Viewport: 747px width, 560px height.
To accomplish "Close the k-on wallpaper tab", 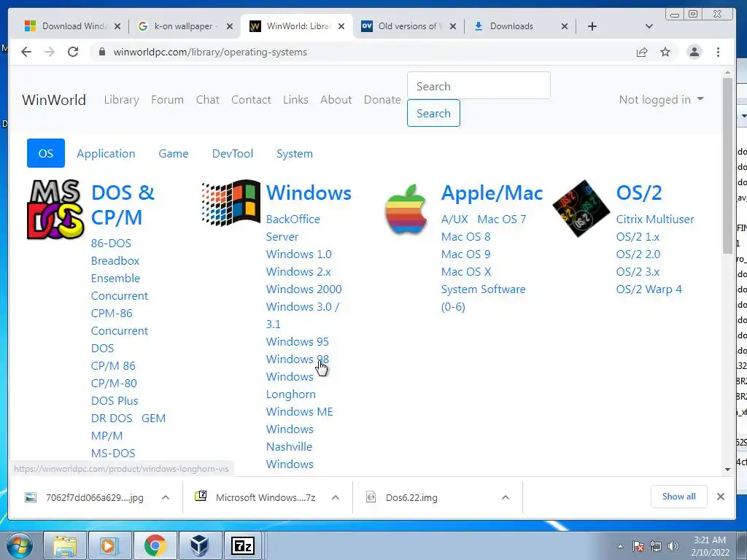I will pos(230,26).
